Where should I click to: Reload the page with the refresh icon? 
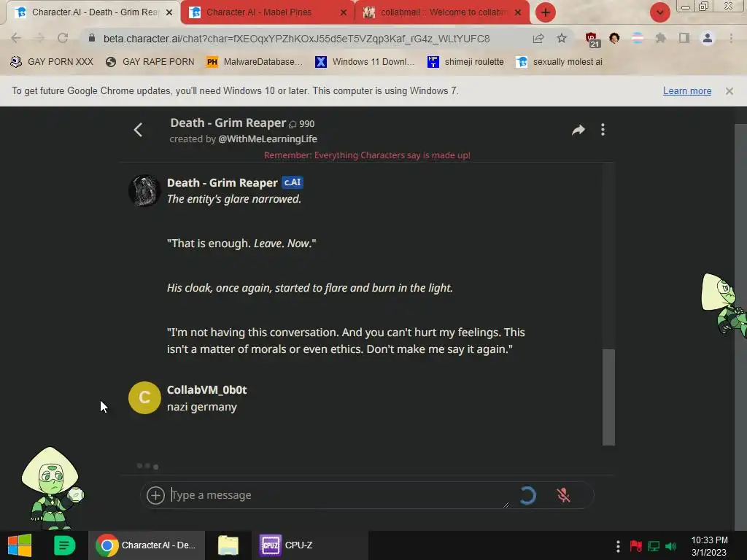63,38
